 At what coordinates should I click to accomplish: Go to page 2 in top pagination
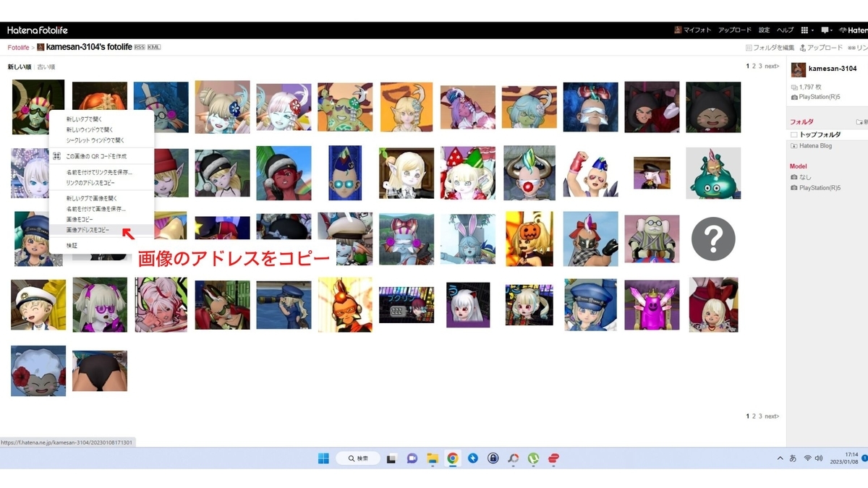click(x=754, y=66)
